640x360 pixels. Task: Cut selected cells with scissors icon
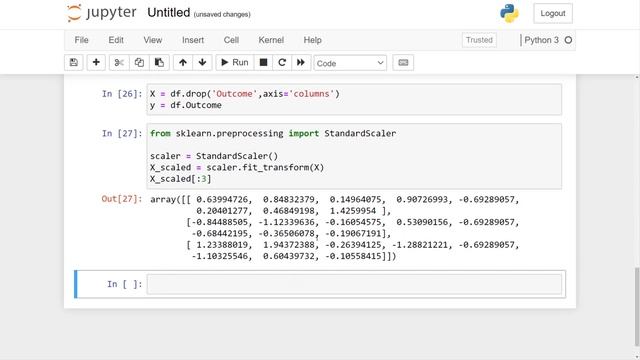coord(119,62)
